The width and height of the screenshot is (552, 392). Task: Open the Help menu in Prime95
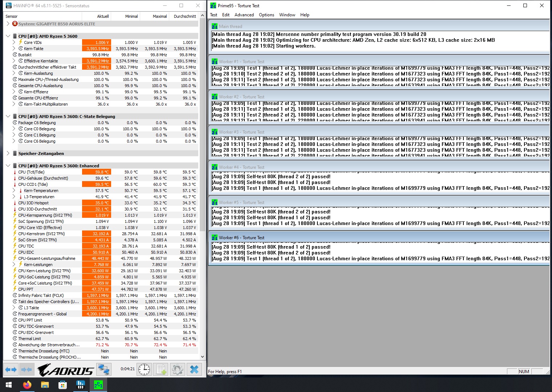[305, 15]
